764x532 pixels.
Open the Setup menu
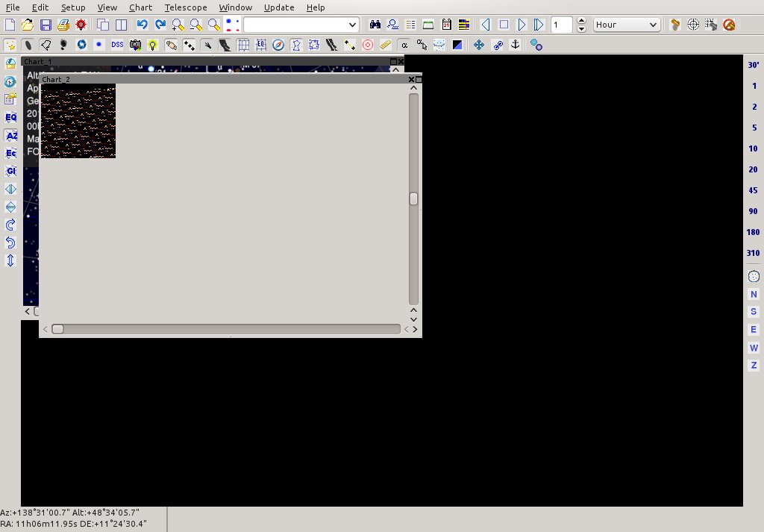(73, 7)
